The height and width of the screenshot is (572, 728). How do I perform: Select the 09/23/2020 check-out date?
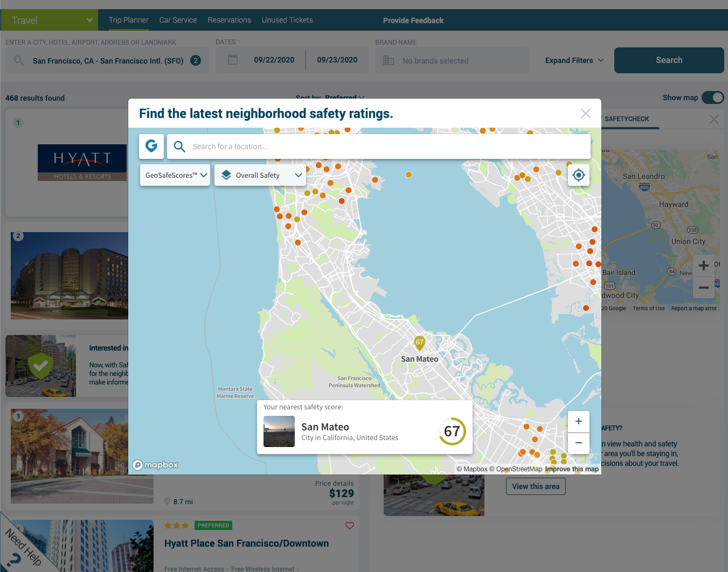click(x=337, y=60)
